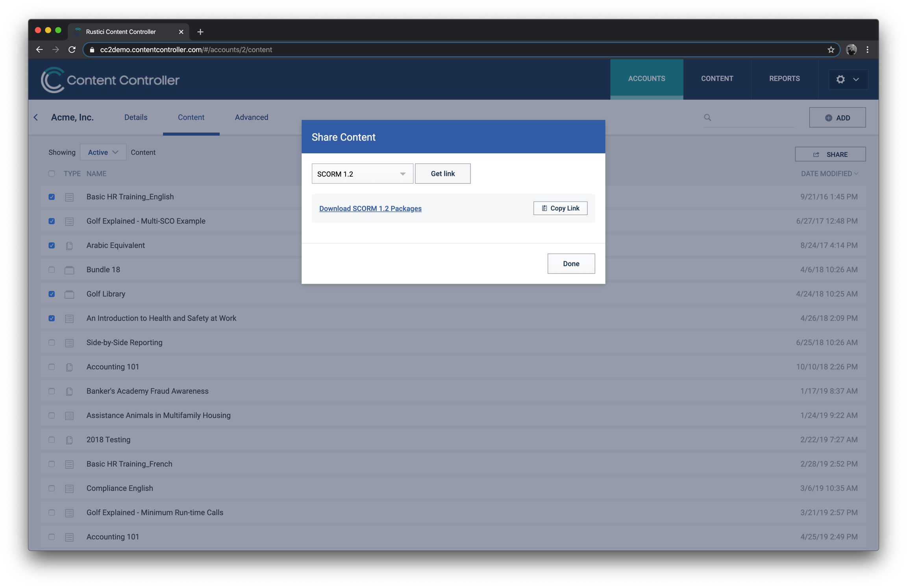Click the ADD button

point(837,118)
